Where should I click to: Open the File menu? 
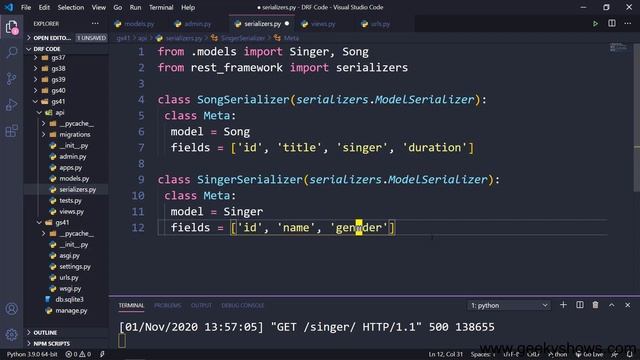click(x=26, y=7)
